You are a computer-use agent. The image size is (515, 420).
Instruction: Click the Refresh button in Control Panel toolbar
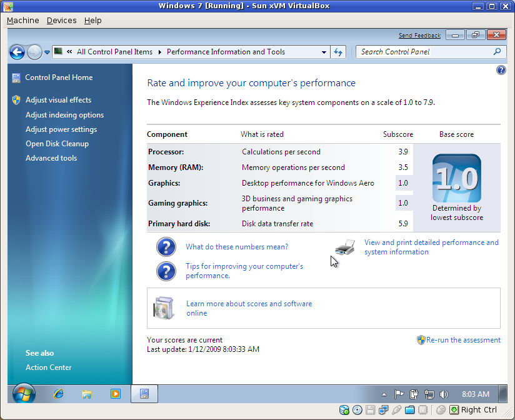pos(338,52)
